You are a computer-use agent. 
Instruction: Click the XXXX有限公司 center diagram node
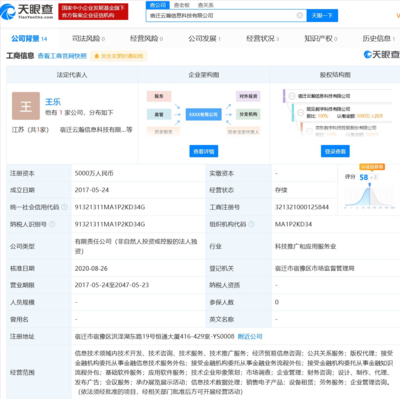pos(203,114)
